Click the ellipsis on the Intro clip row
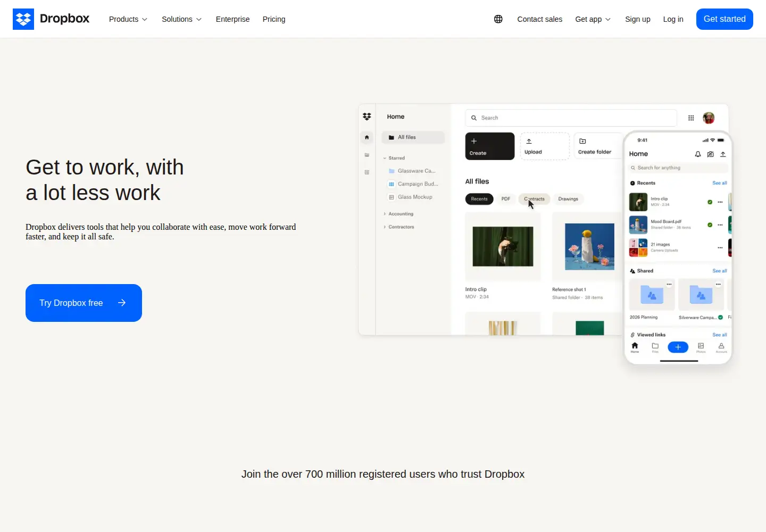Viewport: 766px width, 532px height. [720, 202]
